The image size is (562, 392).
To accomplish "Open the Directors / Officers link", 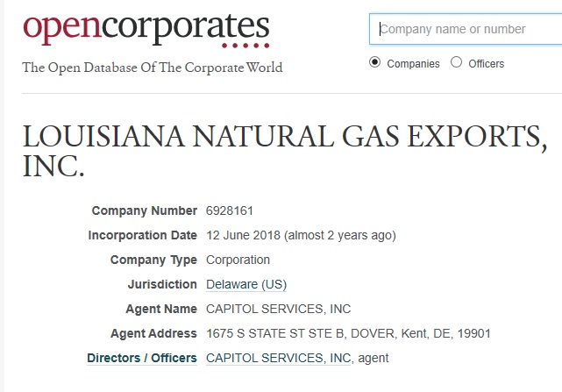I will pos(142,358).
